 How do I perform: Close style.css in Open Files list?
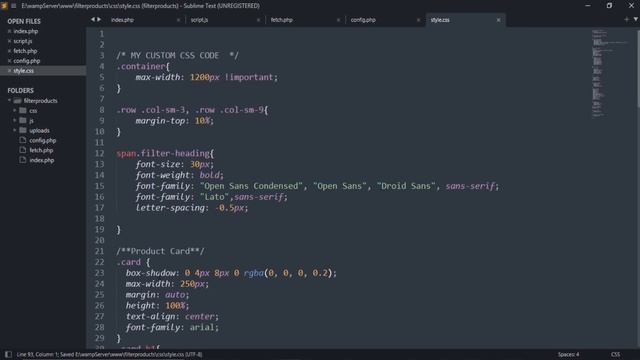coord(9,71)
